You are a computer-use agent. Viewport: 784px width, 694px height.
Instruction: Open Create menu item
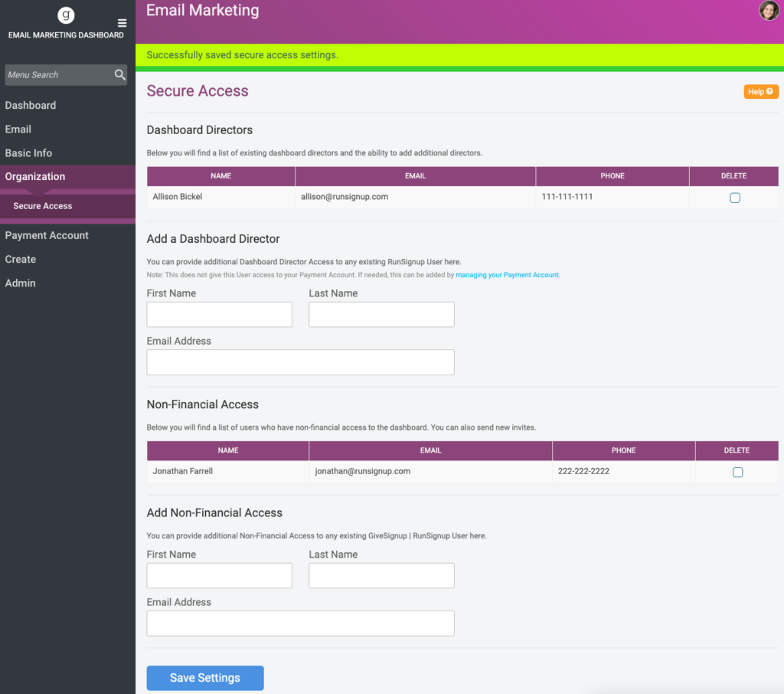(x=21, y=259)
